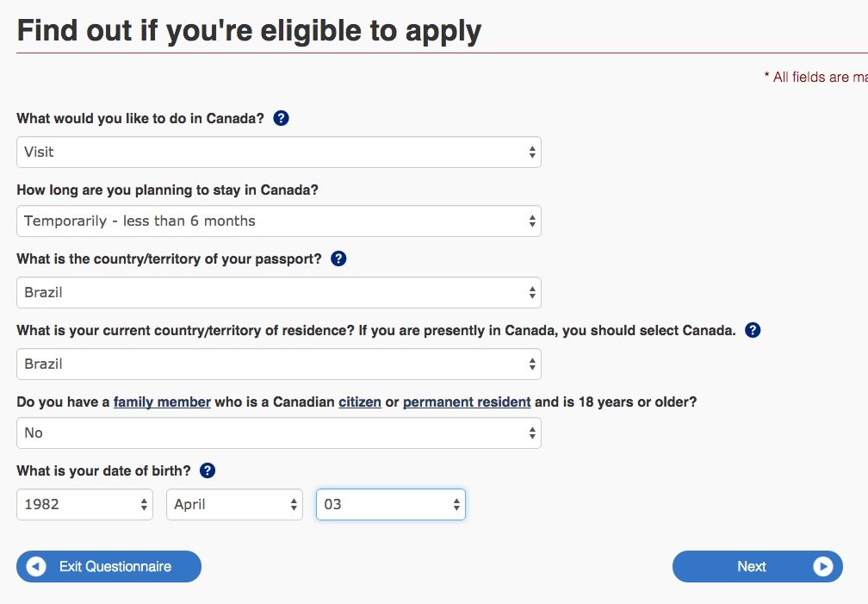Open the birth day dropdown showing 03
The image size is (868, 604).
[x=391, y=504]
